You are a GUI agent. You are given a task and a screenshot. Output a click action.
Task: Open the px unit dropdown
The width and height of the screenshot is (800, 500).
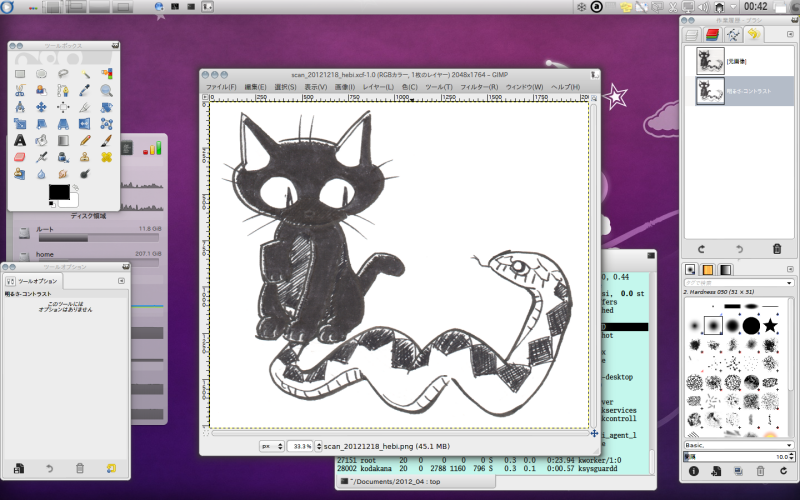coord(271,446)
